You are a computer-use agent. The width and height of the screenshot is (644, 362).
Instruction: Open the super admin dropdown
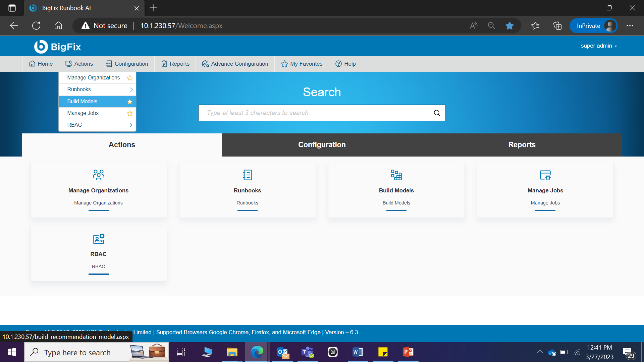(599, 46)
